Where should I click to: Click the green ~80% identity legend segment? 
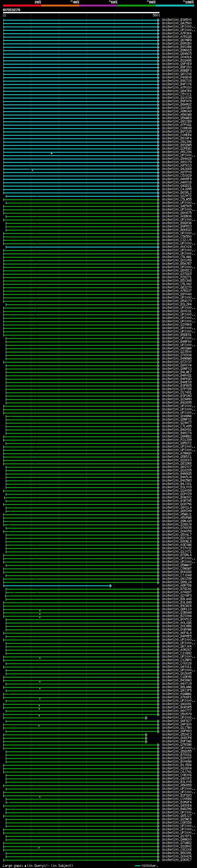(137, 6)
